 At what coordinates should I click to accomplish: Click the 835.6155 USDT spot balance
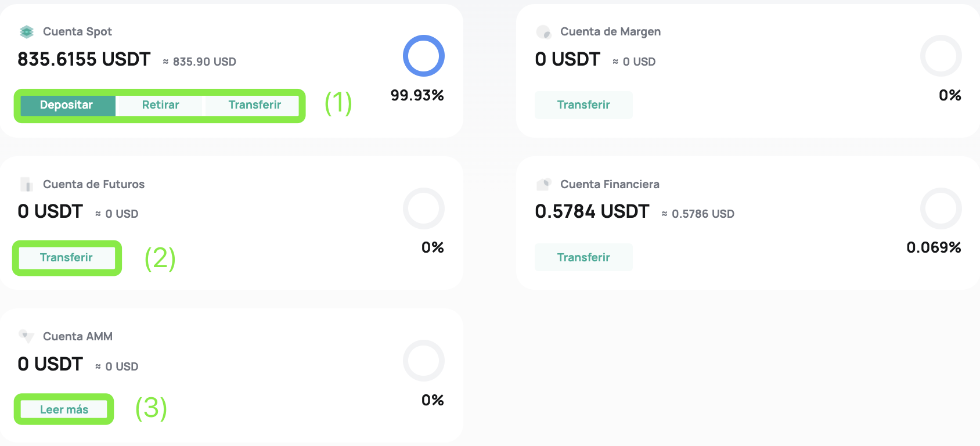(84, 59)
